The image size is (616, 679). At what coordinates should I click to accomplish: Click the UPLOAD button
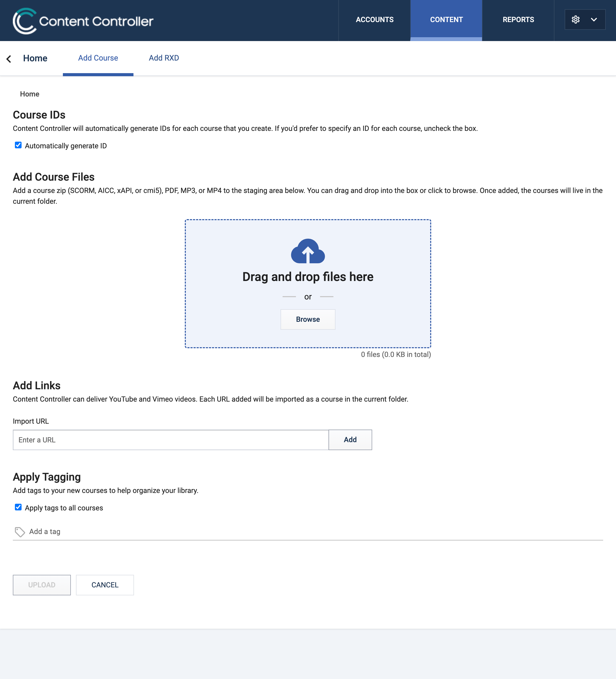coord(42,585)
